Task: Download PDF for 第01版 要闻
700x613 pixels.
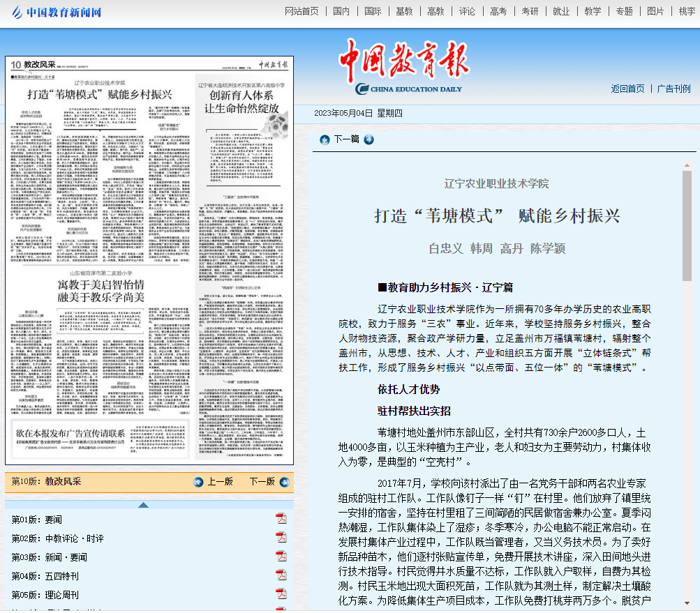Action: 281,519
